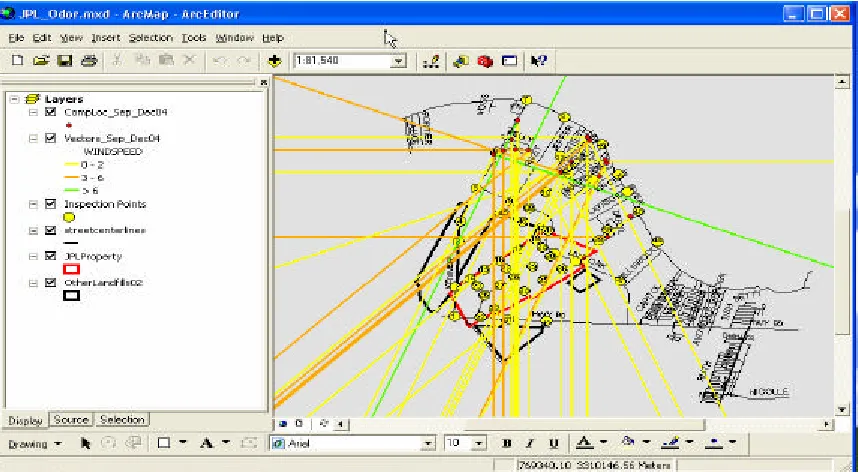Collapse the CompLoc_Sep_Dec04 legend
858x472 pixels.
[33, 112]
